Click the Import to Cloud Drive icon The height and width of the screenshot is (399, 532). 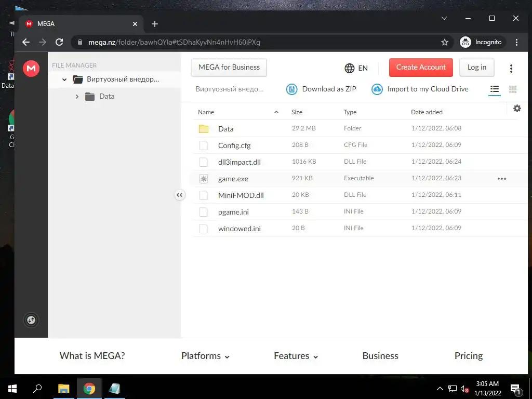click(377, 89)
